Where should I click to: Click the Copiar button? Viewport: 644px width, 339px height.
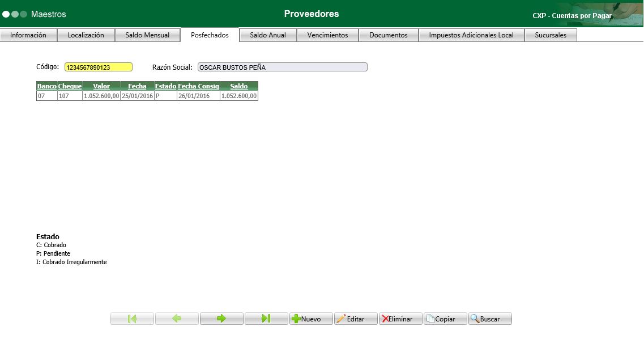(x=445, y=319)
